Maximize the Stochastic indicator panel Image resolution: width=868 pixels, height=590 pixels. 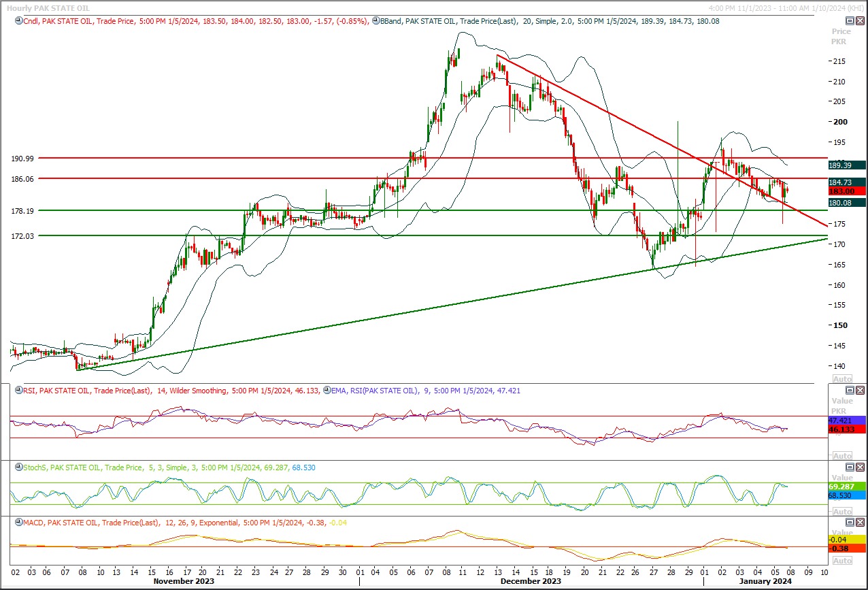[x=850, y=468]
